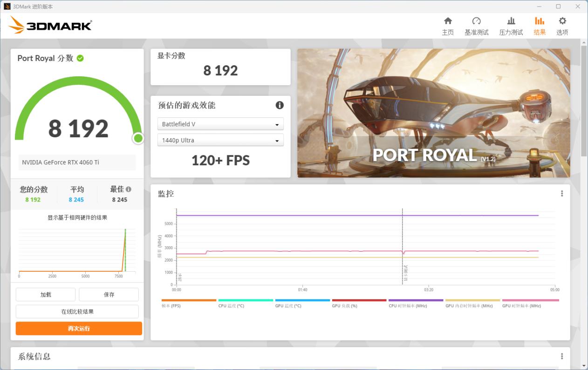
Task: Open the 压力测试 stress test section
Action: click(511, 26)
